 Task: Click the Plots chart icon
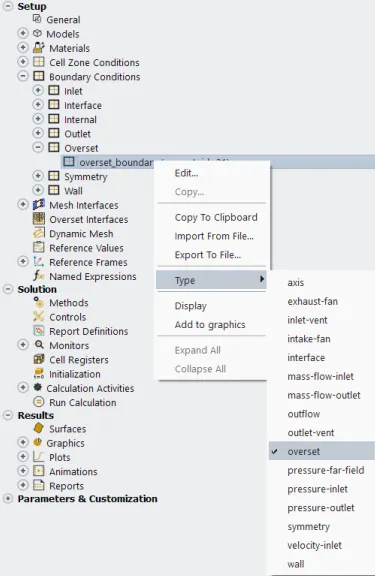(x=39, y=457)
